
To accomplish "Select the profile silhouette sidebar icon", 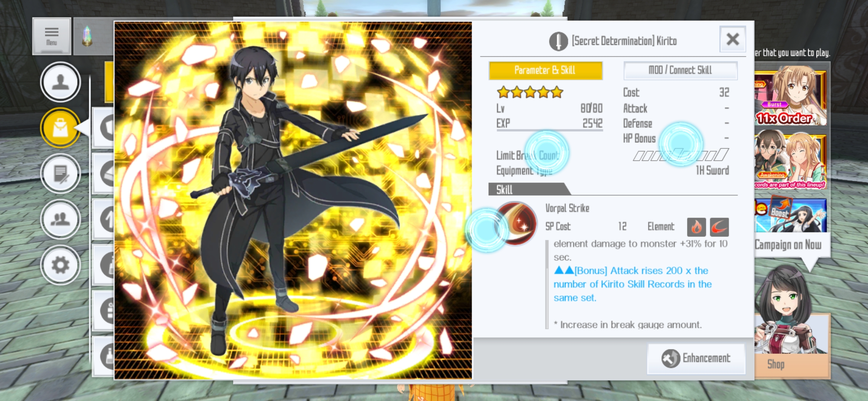I will 60,82.
